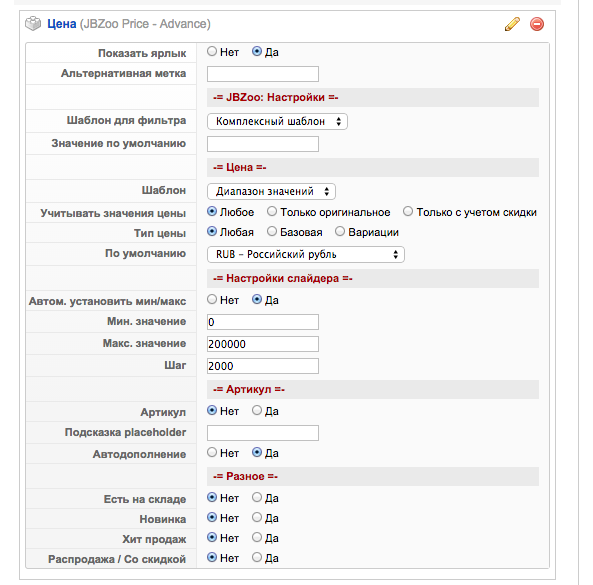Image resolution: width=593 pixels, height=585 pixels.
Task: Select Да for Хит продаж
Action: 257,537
